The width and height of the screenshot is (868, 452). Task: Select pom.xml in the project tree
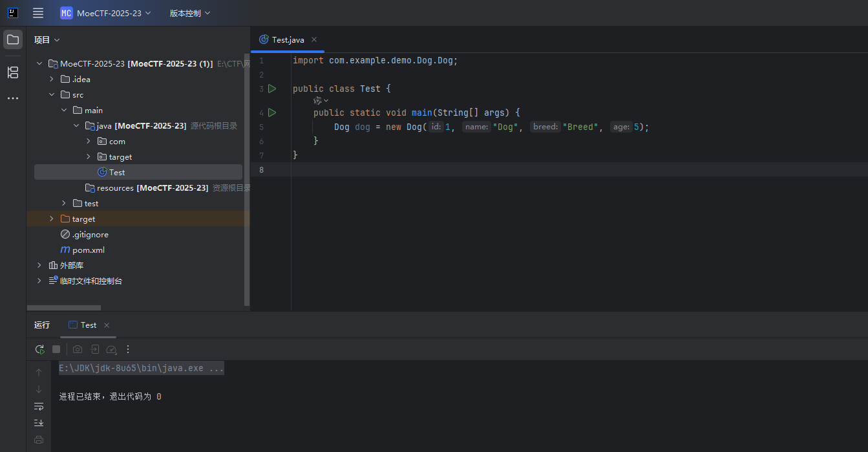coord(88,250)
